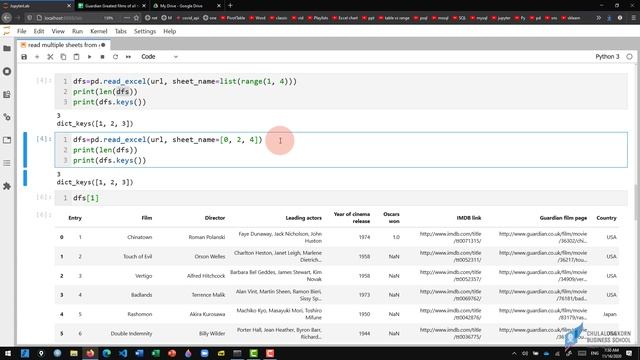The width and height of the screenshot is (640, 360).
Task: Paste cells using the clipboard icon
Action: pyautogui.click(x=76, y=57)
